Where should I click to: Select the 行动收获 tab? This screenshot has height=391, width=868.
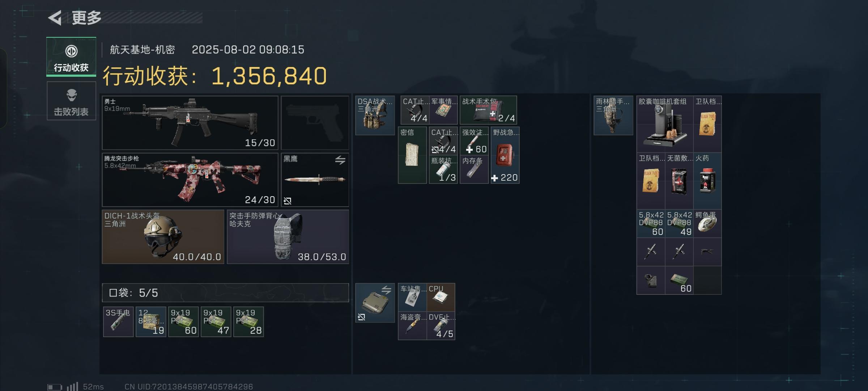click(x=71, y=56)
